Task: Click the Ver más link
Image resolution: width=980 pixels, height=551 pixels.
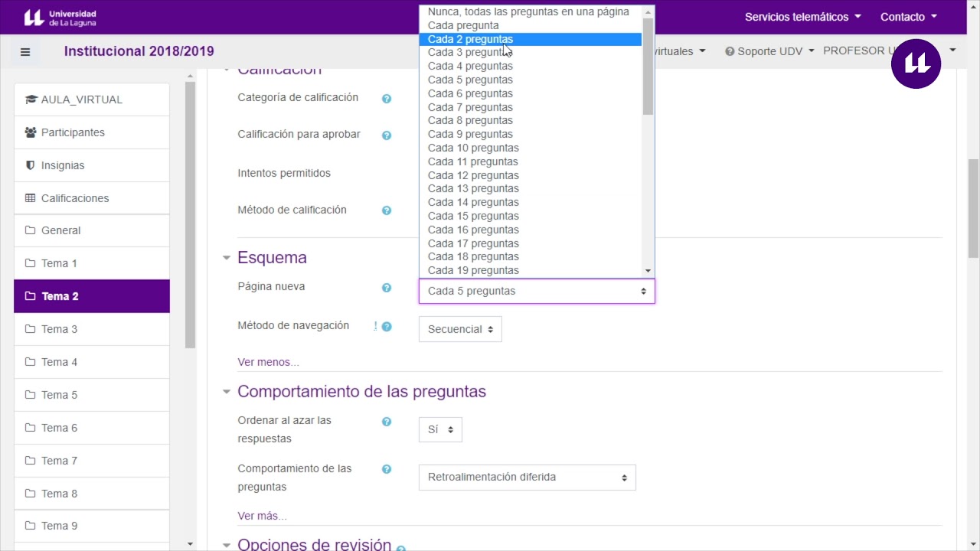Action: click(x=262, y=516)
